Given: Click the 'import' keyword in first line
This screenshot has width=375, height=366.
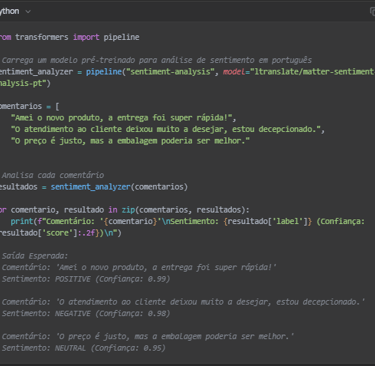Looking at the screenshot, I should pyautogui.click(x=86, y=37).
